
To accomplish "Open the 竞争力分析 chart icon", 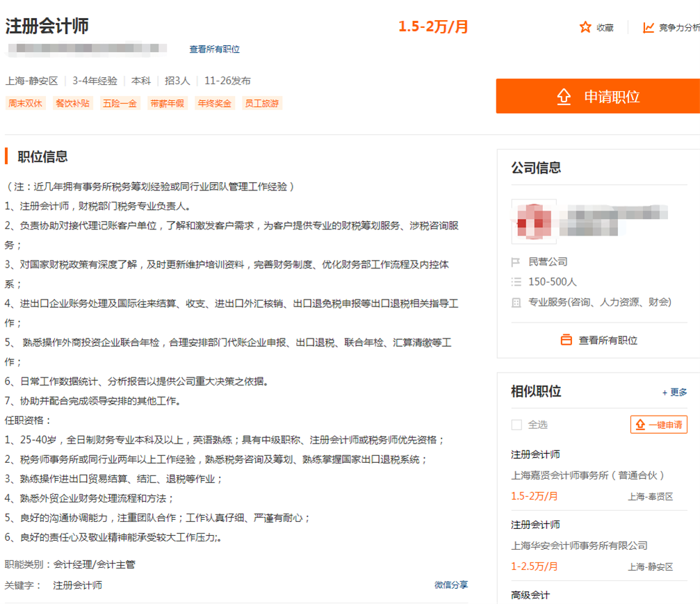I will 649,27.
